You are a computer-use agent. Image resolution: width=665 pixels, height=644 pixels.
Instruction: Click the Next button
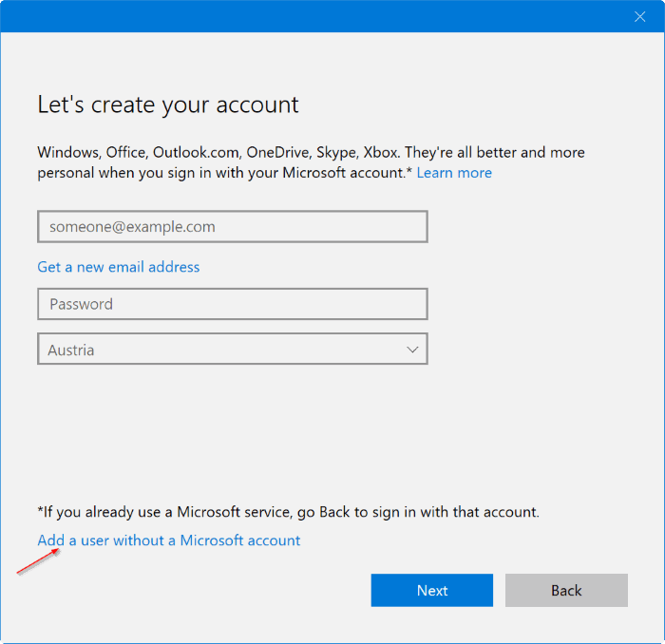tap(431, 590)
